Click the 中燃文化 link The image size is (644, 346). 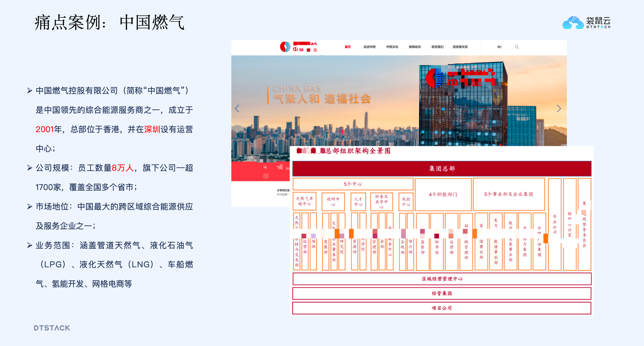[392, 47]
